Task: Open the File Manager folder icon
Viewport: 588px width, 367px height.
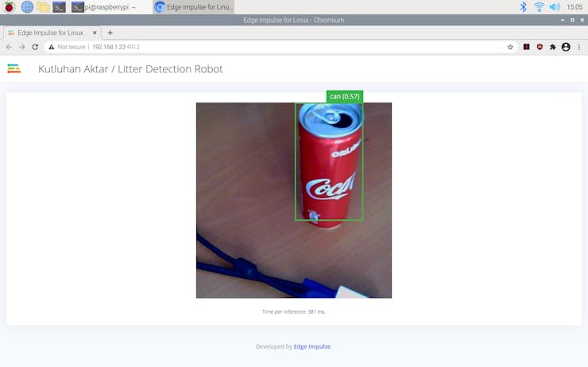Action: click(x=43, y=6)
